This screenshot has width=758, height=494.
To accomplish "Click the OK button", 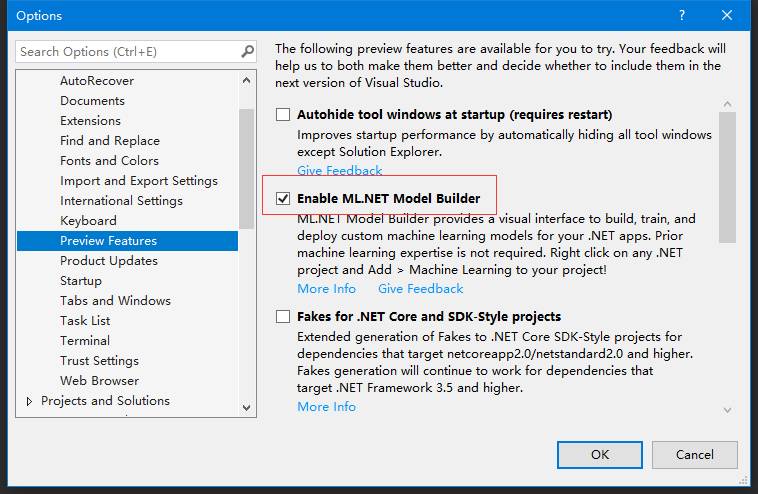I will coord(600,455).
